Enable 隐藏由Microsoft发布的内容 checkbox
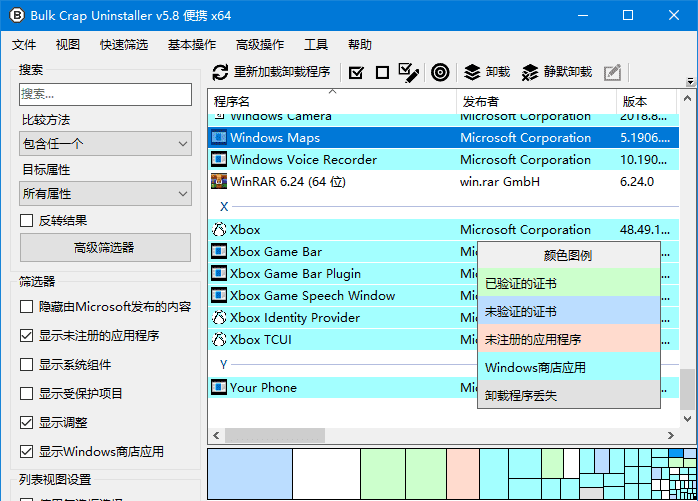This screenshot has height=501, width=698. (x=26, y=306)
